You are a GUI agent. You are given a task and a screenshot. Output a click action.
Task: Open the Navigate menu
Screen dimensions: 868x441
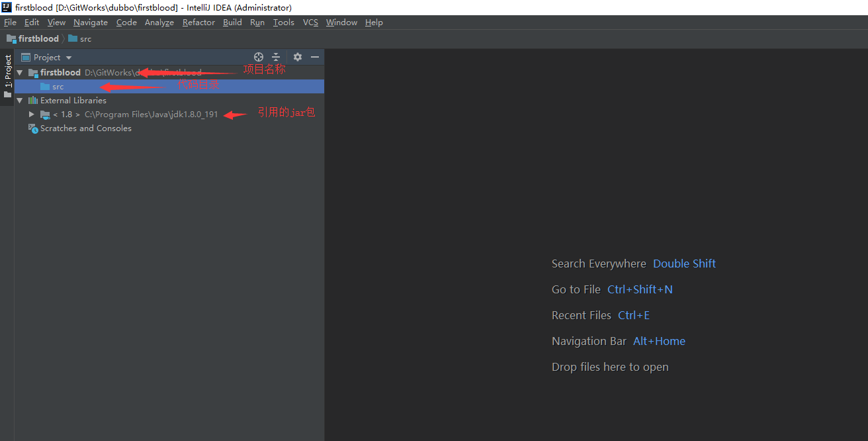click(x=91, y=22)
